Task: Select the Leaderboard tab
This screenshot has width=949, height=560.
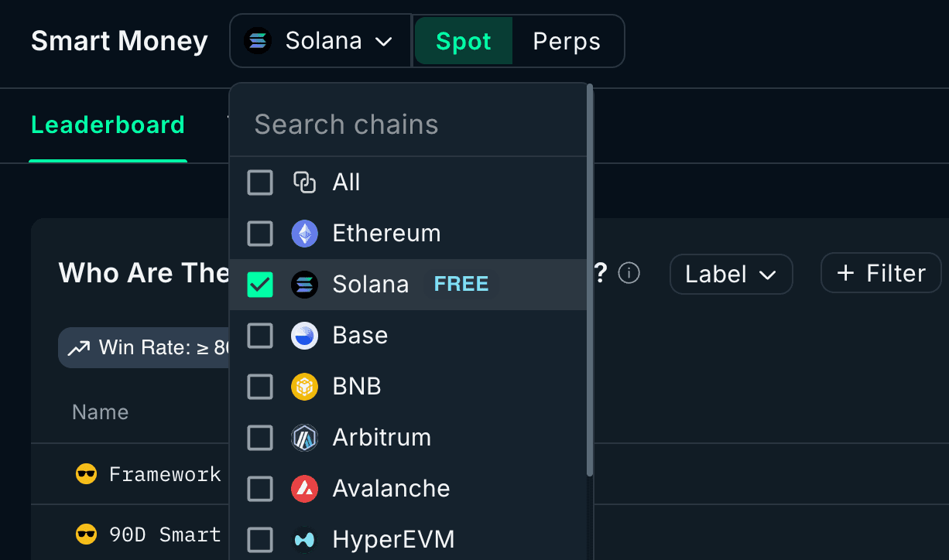Action: click(x=108, y=125)
